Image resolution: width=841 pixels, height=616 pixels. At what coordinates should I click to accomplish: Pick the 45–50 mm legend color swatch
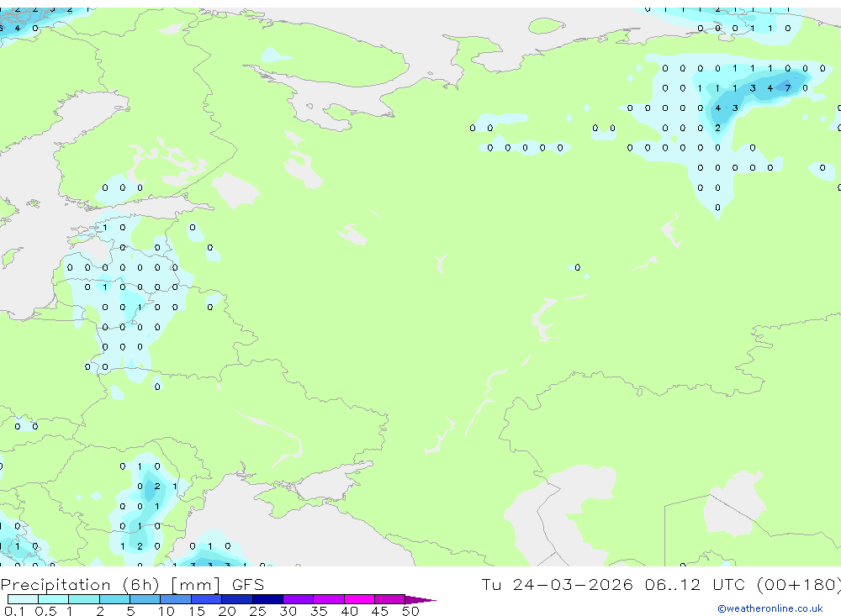tap(389, 599)
